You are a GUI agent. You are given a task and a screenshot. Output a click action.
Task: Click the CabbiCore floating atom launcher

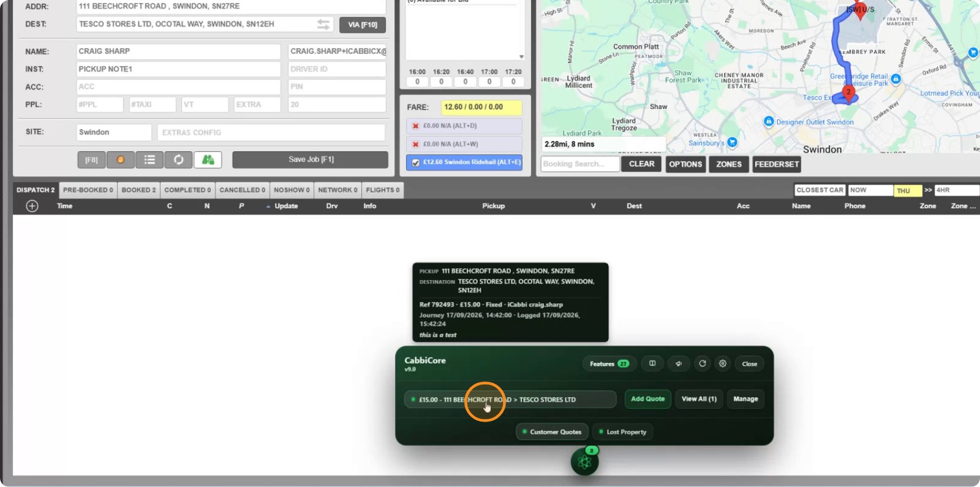tap(584, 462)
